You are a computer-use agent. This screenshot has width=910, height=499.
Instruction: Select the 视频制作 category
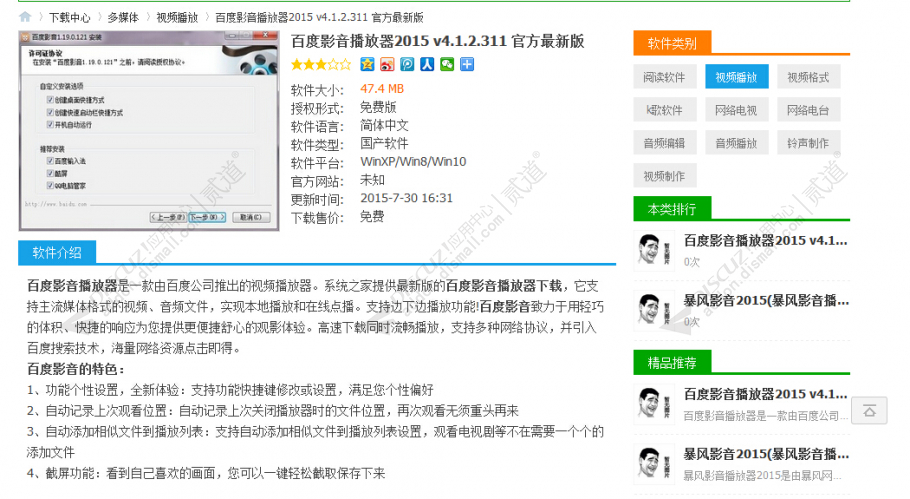coord(664,176)
